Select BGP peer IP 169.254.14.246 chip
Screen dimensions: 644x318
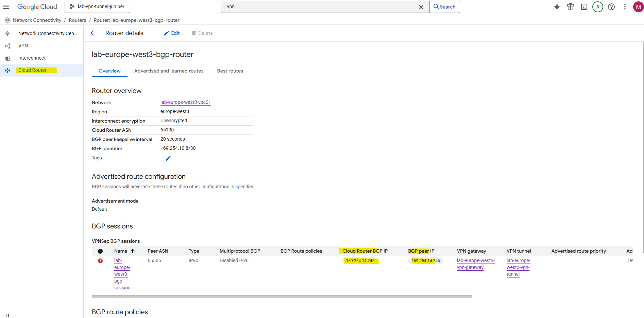426,261
